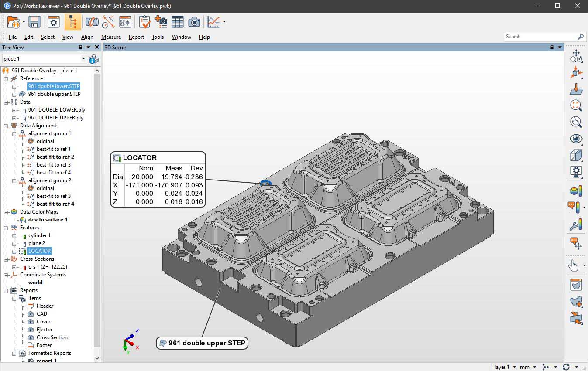Toggle the 3D Scene panel lock
588x371 pixels.
552,47
